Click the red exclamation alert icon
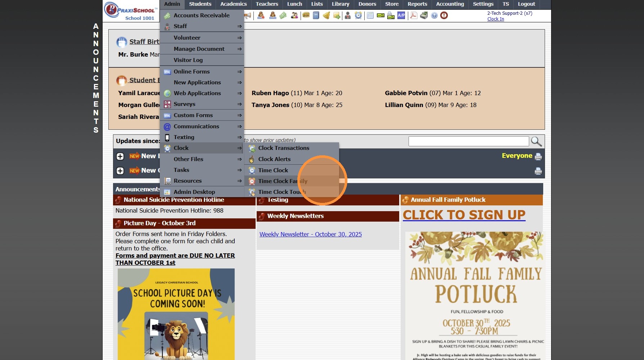Viewport: 644px width, 360px height. [x=444, y=15]
